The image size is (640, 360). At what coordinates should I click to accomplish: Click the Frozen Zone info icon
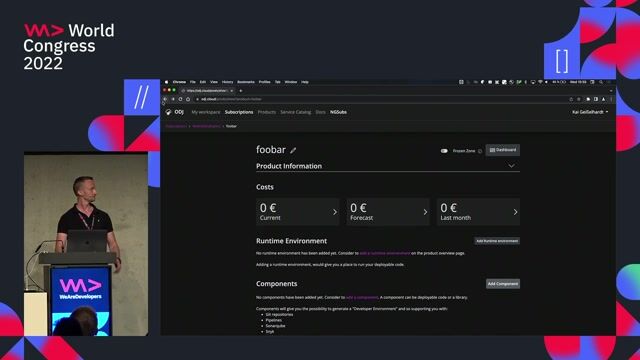coord(480,151)
